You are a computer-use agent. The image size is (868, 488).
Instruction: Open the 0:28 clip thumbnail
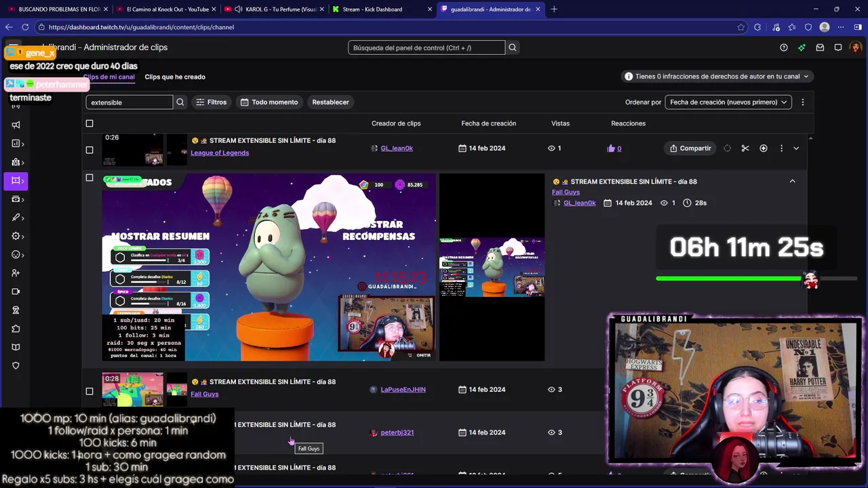pos(133,390)
